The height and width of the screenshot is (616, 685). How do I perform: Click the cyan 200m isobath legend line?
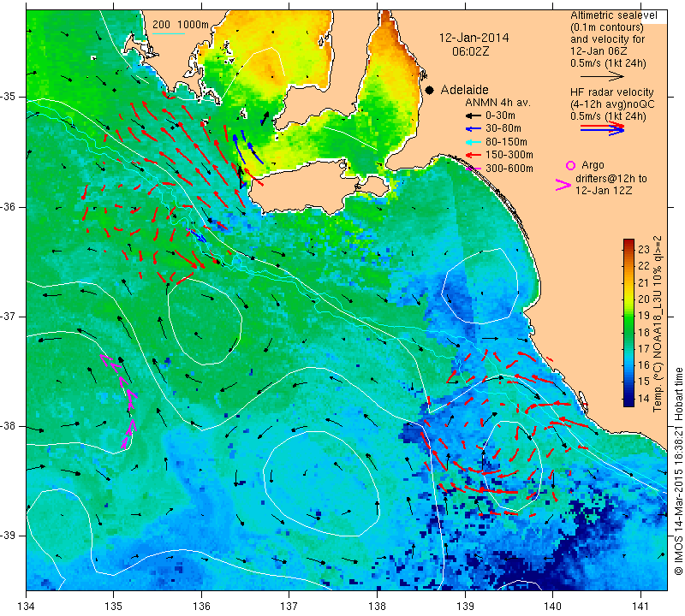pos(169,34)
